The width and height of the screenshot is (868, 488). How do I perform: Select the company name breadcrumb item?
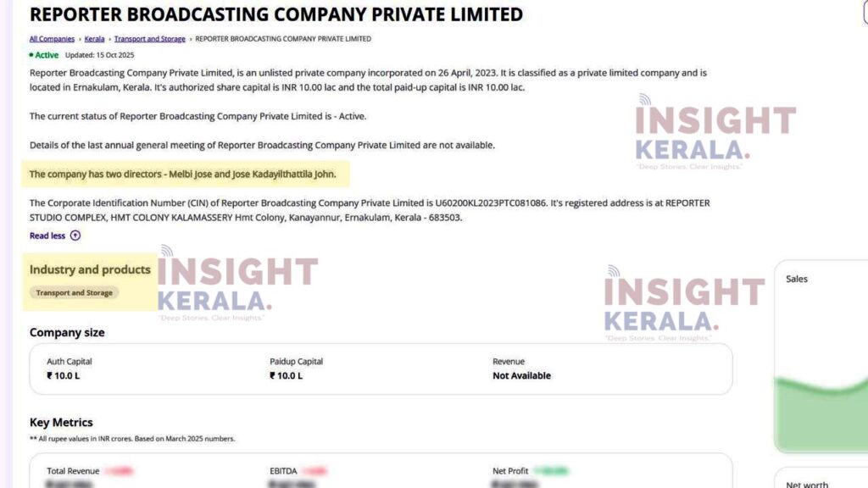(282, 39)
